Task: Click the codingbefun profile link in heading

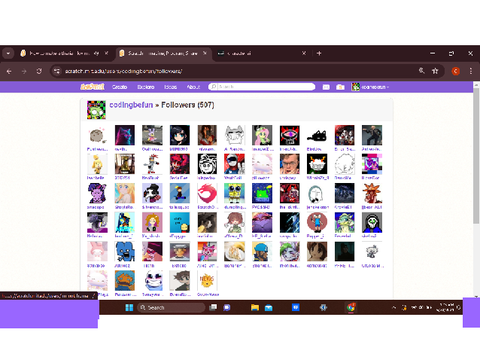Action: click(131, 105)
